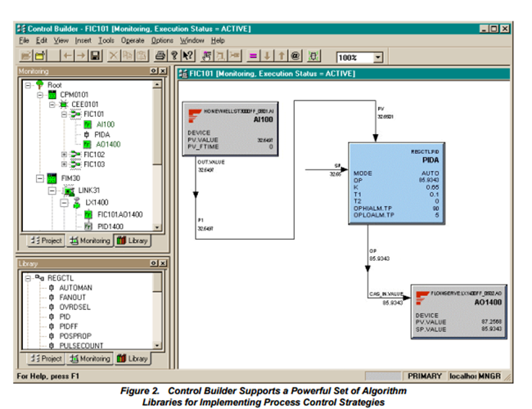Collapse the REGCTL library node
The width and height of the screenshot is (532, 409).
pyautogui.click(x=28, y=277)
